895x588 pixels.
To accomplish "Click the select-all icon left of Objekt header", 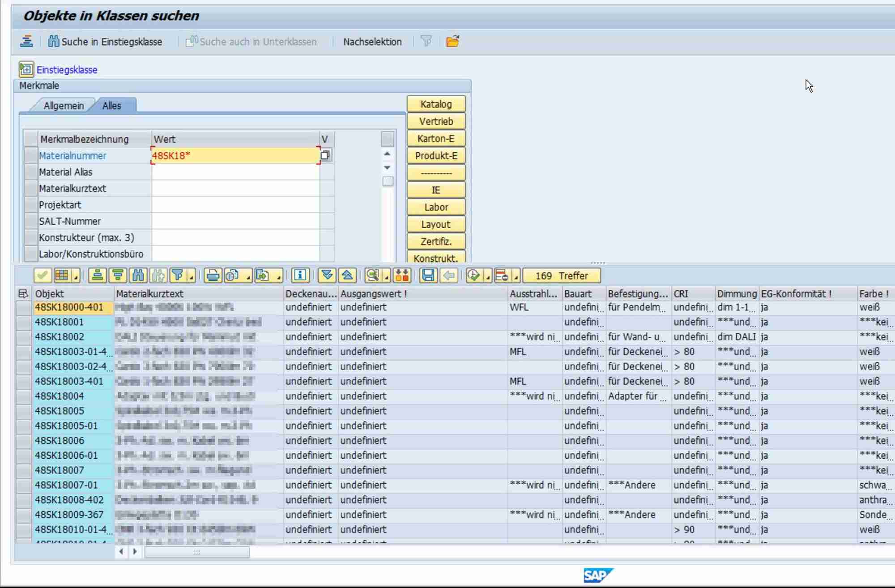I will point(23,294).
